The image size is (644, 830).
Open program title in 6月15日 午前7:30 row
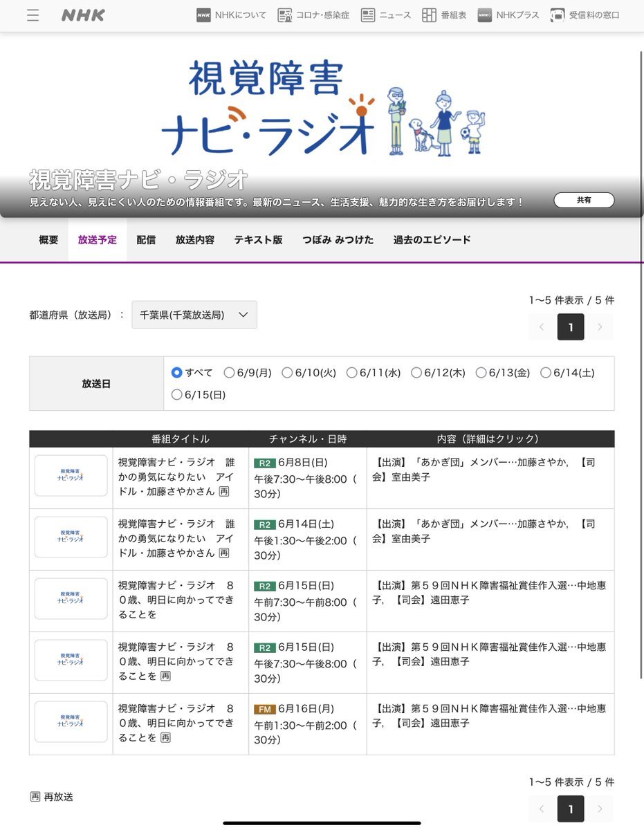[x=177, y=600]
